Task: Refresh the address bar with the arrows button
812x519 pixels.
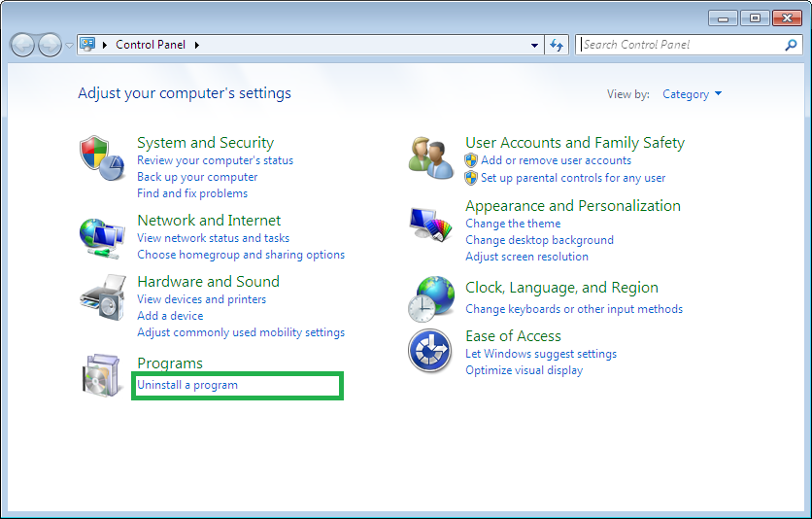Action: coord(557,45)
